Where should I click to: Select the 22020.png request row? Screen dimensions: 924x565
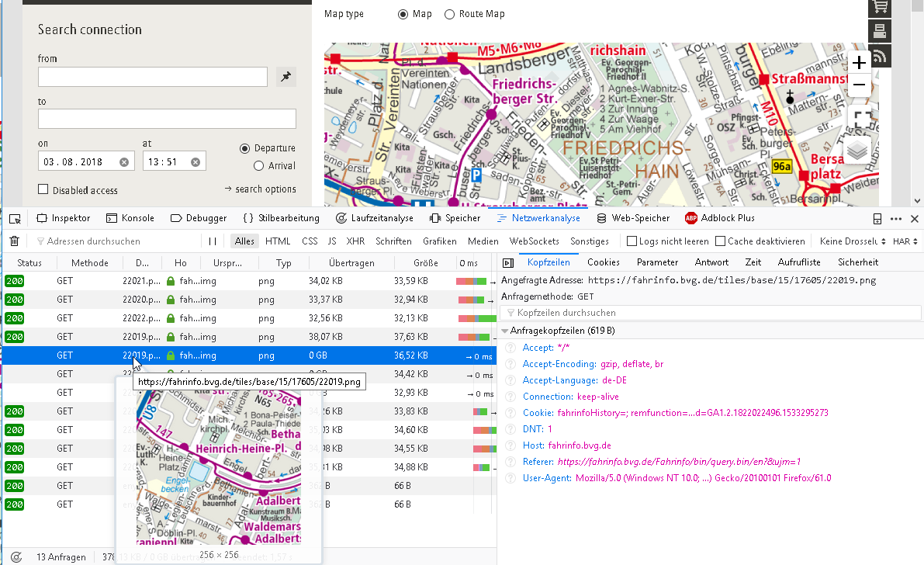tap(250, 300)
